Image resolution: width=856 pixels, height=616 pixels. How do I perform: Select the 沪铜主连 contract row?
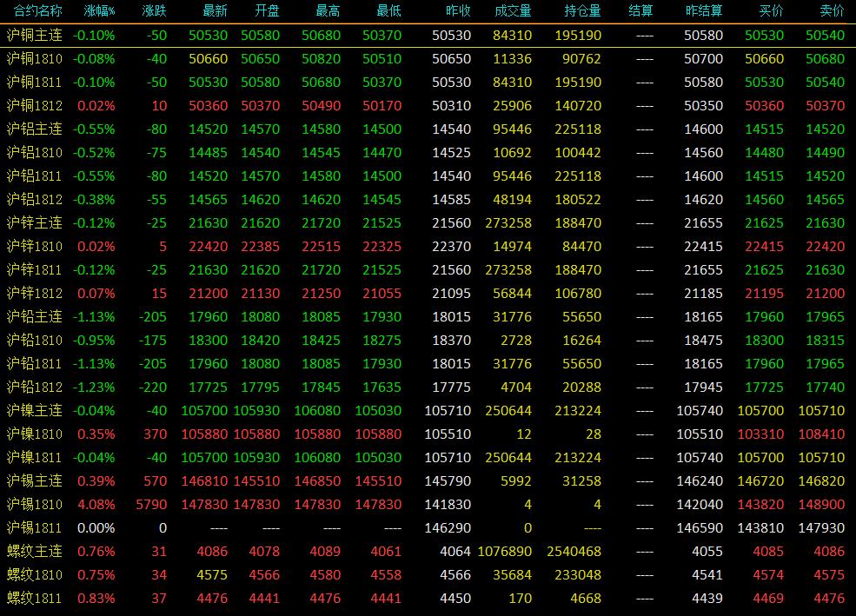[x=428, y=36]
